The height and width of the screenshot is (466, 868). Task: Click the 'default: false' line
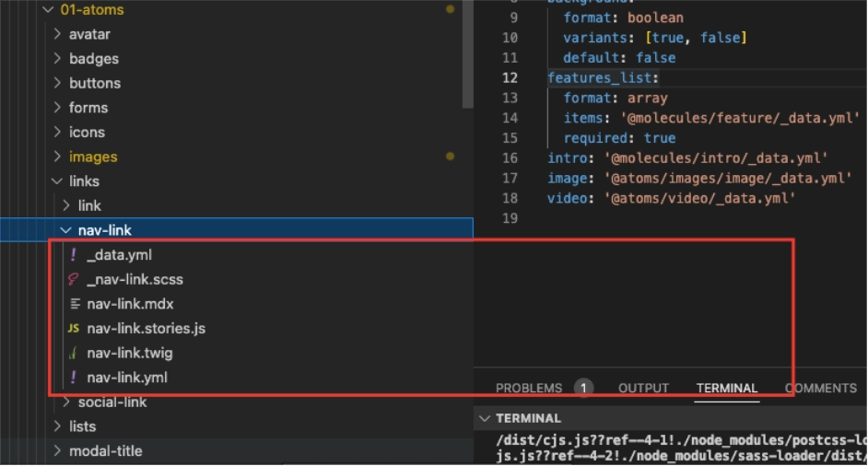619,57
